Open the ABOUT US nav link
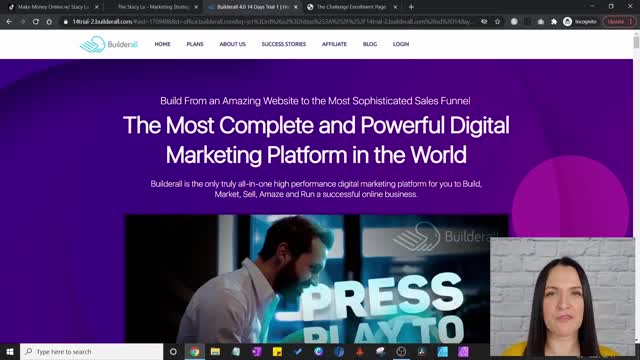 233,44
